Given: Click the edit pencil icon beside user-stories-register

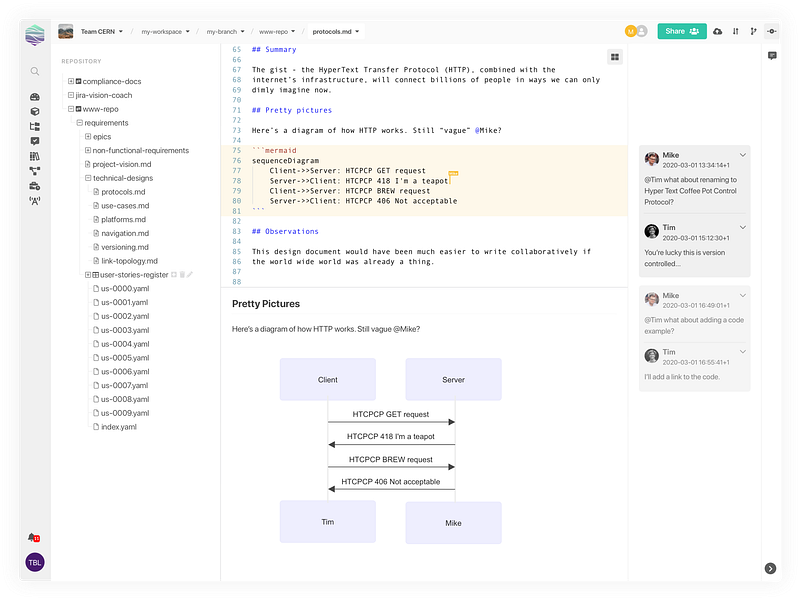Looking at the screenshot, I should [190, 274].
